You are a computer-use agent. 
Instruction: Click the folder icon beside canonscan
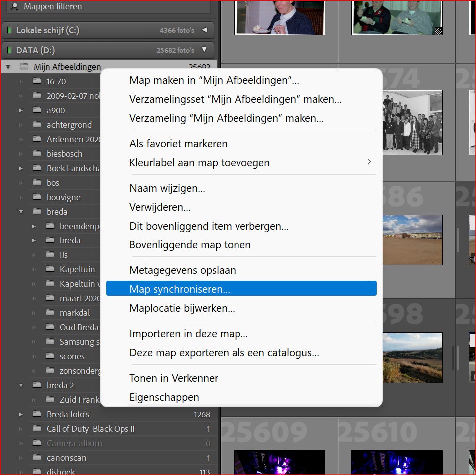pyautogui.click(x=37, y=458)
